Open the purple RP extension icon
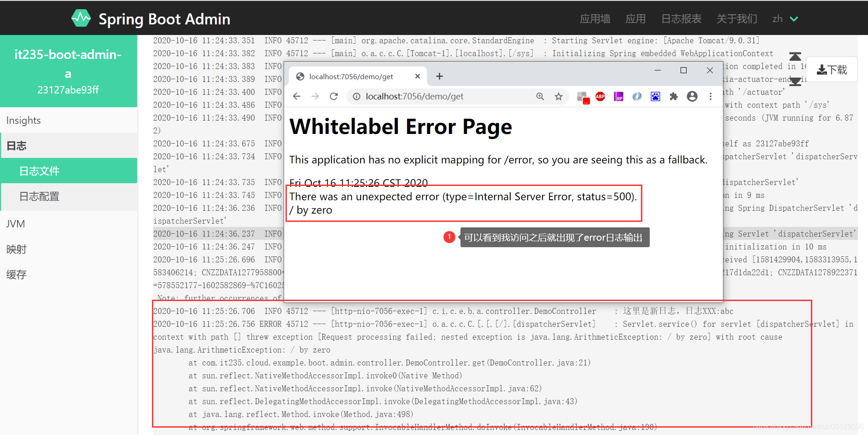 [618, 96]
